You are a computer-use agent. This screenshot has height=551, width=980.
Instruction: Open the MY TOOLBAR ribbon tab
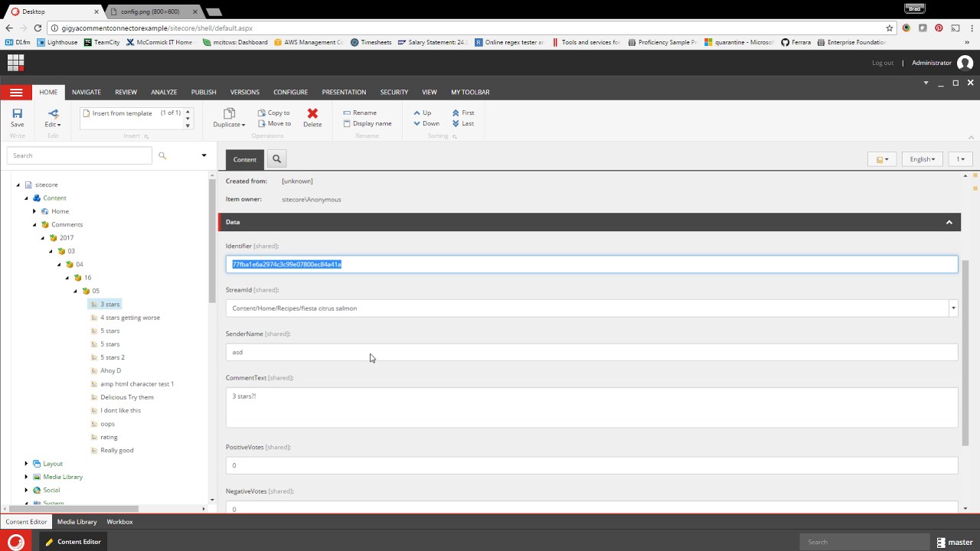coord(470,92)
